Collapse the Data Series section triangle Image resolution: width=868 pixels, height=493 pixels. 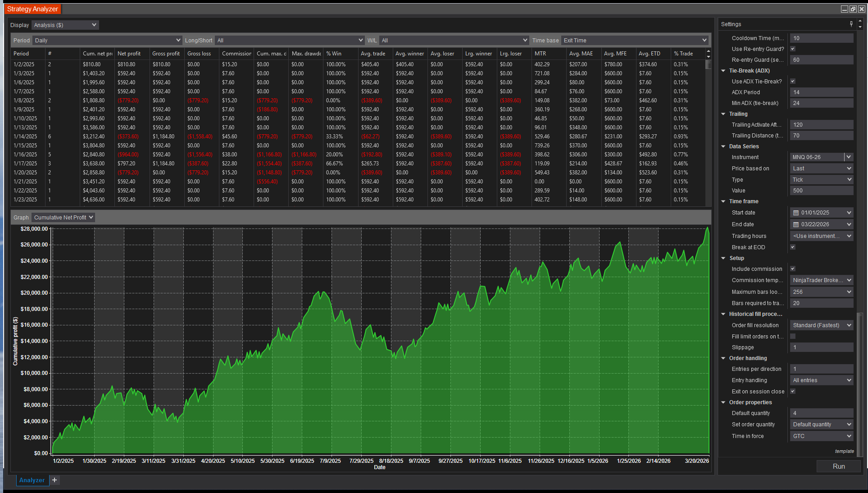[723, 146]
